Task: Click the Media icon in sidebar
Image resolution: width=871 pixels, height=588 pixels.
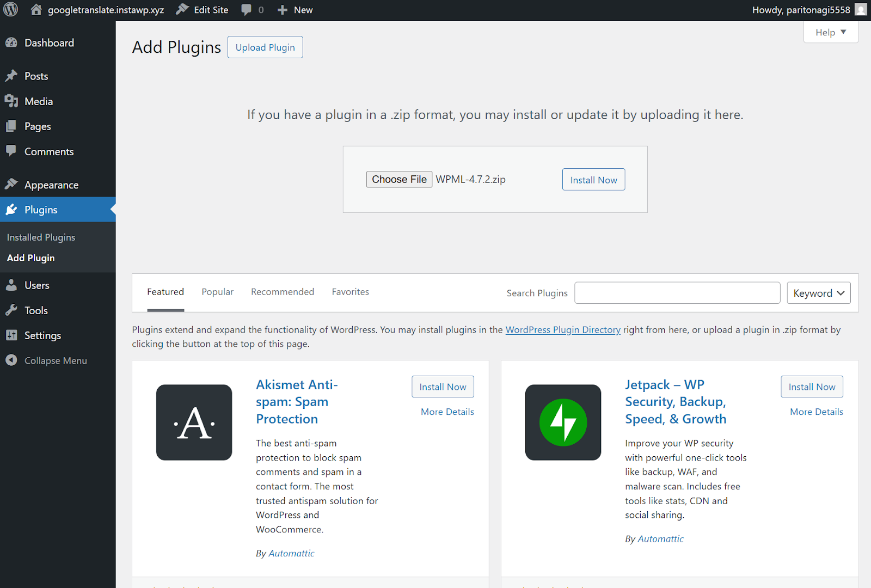Action: pos(11,101)
